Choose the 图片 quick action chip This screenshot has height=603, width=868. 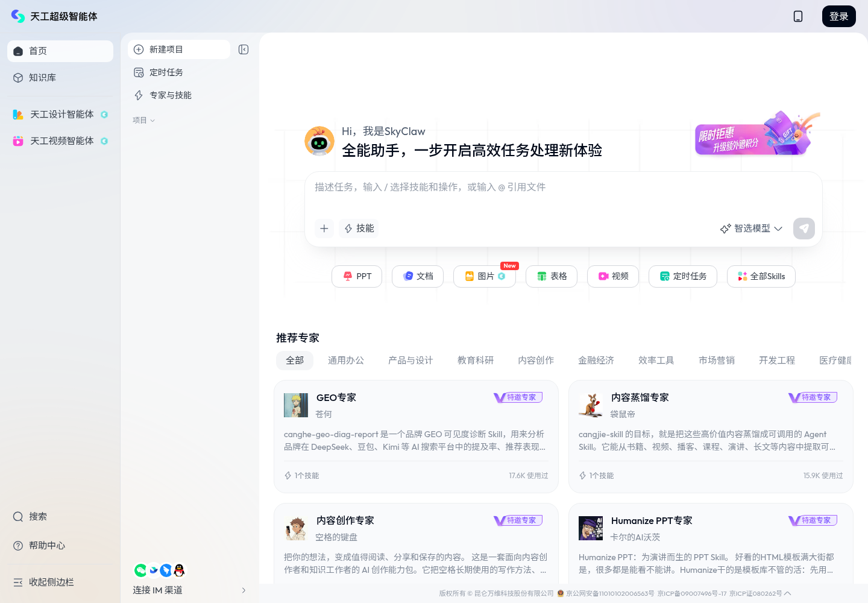coord(485,276)
